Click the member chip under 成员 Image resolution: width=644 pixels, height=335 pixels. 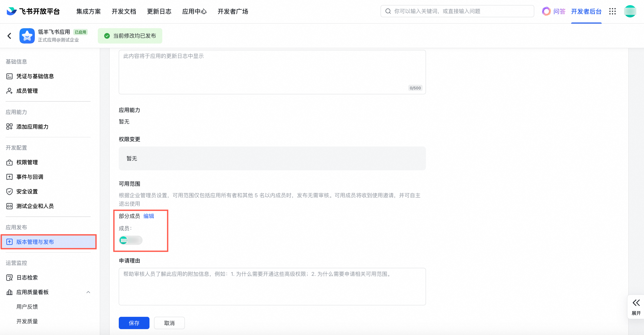pyautogui.click(x=131, y=240)
